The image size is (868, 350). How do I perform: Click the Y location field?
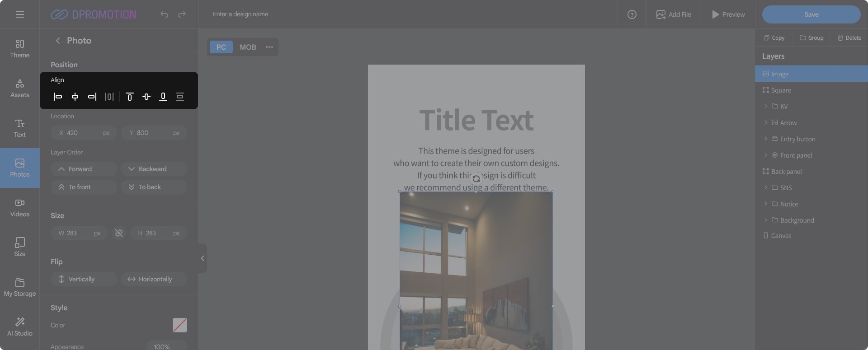154,133
